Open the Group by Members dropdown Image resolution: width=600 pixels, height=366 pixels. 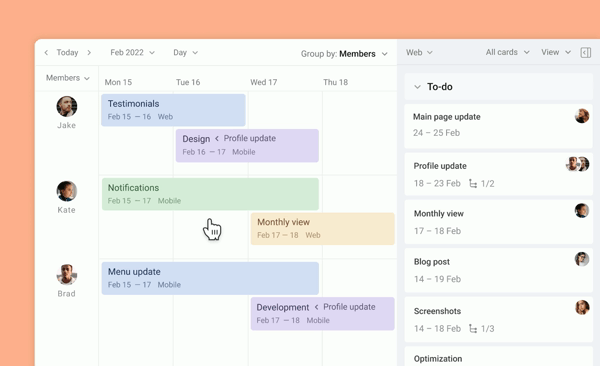(344, 54)
